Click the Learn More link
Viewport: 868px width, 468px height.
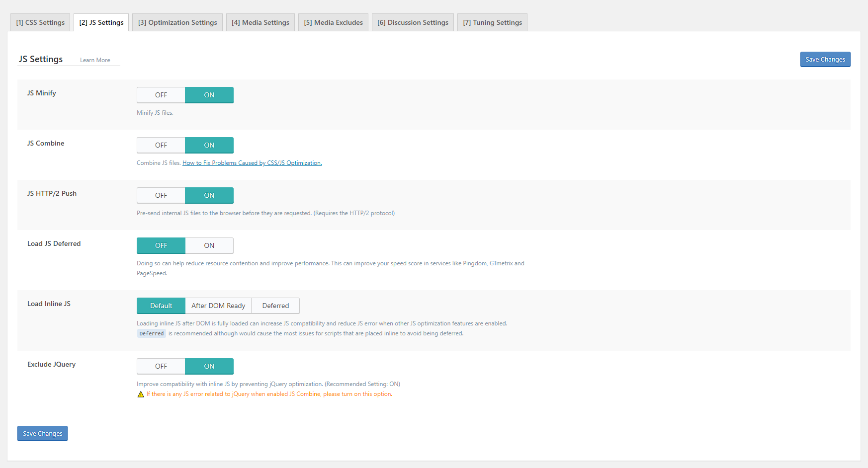coord(95,60)
